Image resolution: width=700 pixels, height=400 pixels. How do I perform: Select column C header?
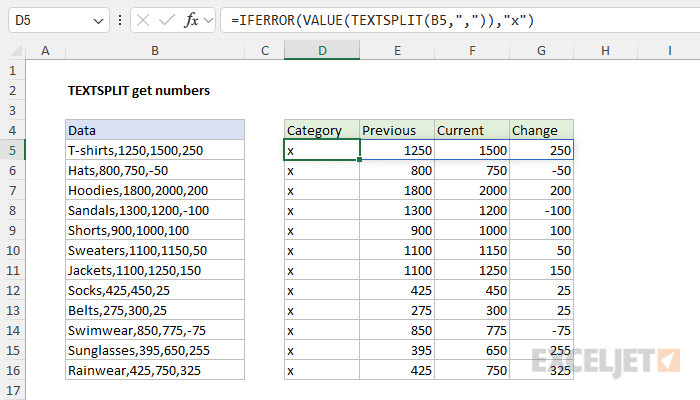265,50
